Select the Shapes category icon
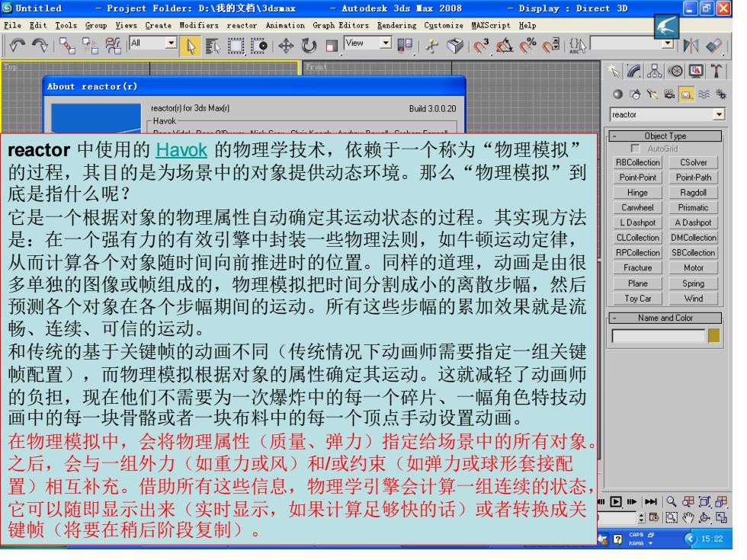The width and height of the screenshot is (747, 560). [634, 94]
